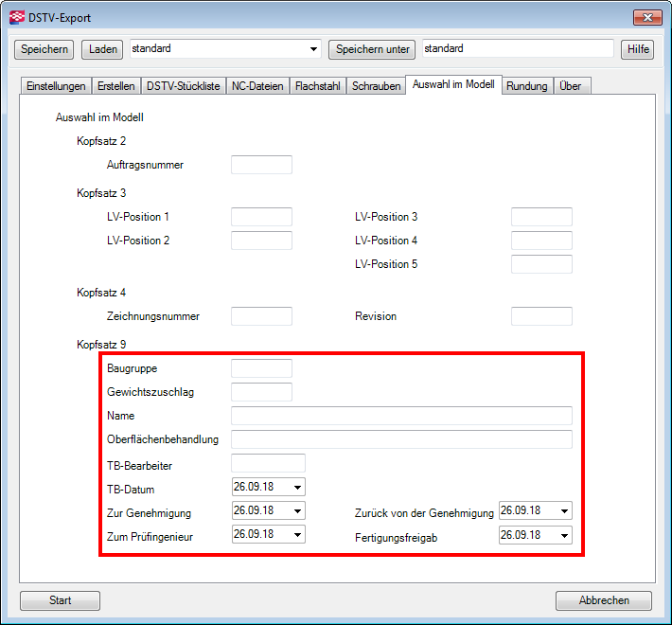672x625 pixels.
Task: Open the Zurück von der Genehmigung date dropdown
Action: coord(564,510)
